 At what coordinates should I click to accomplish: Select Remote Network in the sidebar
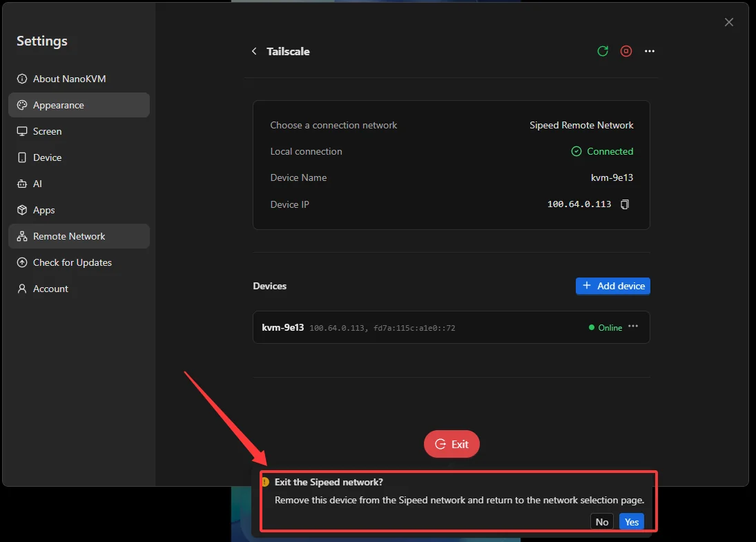click(79, 236)
